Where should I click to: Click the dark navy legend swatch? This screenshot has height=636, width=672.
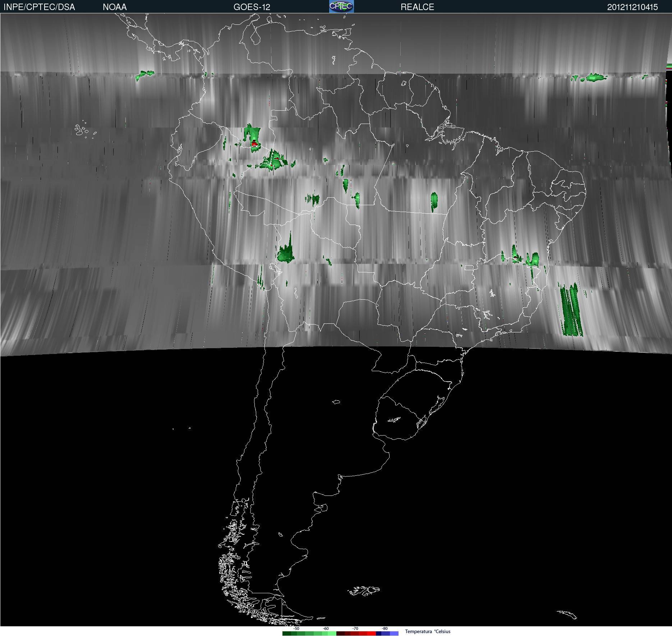click(x=378, y=633)
